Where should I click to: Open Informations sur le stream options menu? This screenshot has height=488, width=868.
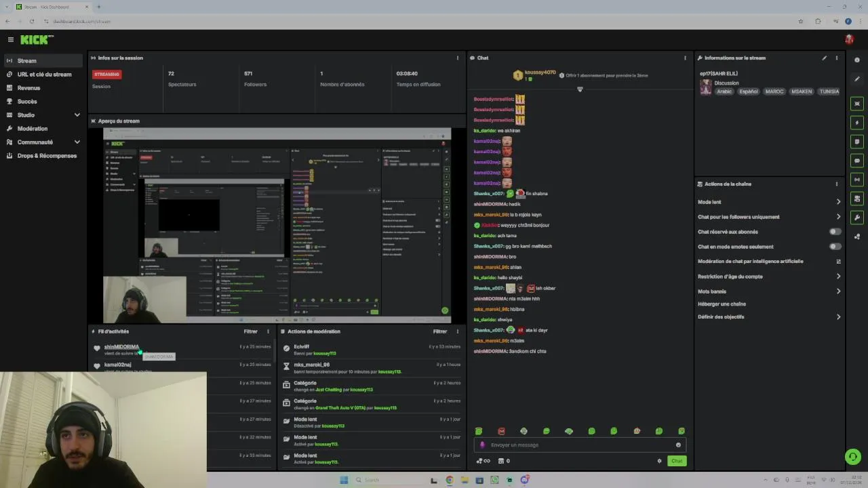(836, 58)
